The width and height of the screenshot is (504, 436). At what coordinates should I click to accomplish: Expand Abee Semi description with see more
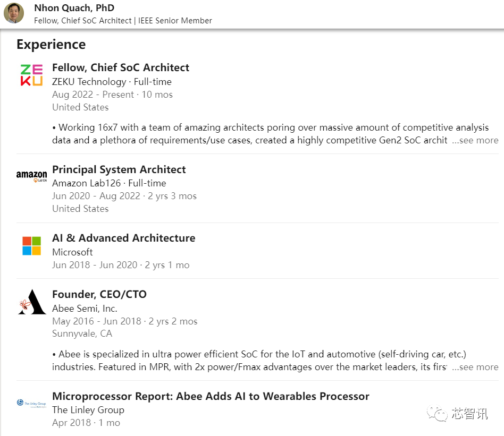coord(475,367)
